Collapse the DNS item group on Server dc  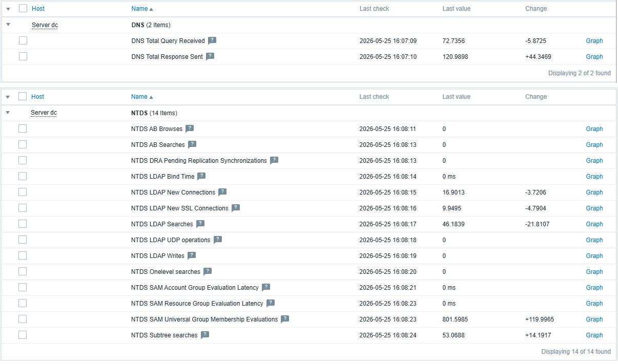[x=8, y=25]
